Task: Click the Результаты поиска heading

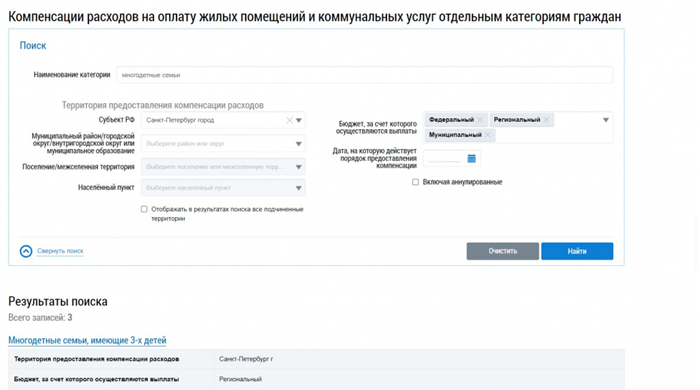Action: point(58,302)
